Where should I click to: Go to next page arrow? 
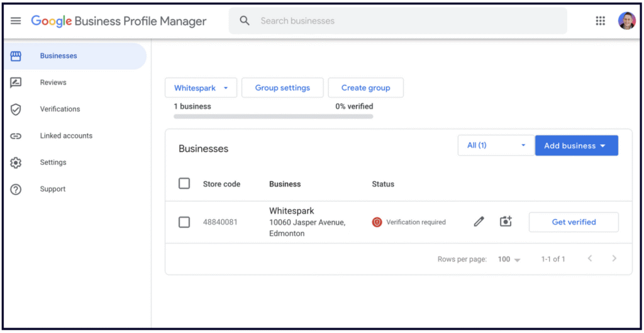tap(614, 259)
